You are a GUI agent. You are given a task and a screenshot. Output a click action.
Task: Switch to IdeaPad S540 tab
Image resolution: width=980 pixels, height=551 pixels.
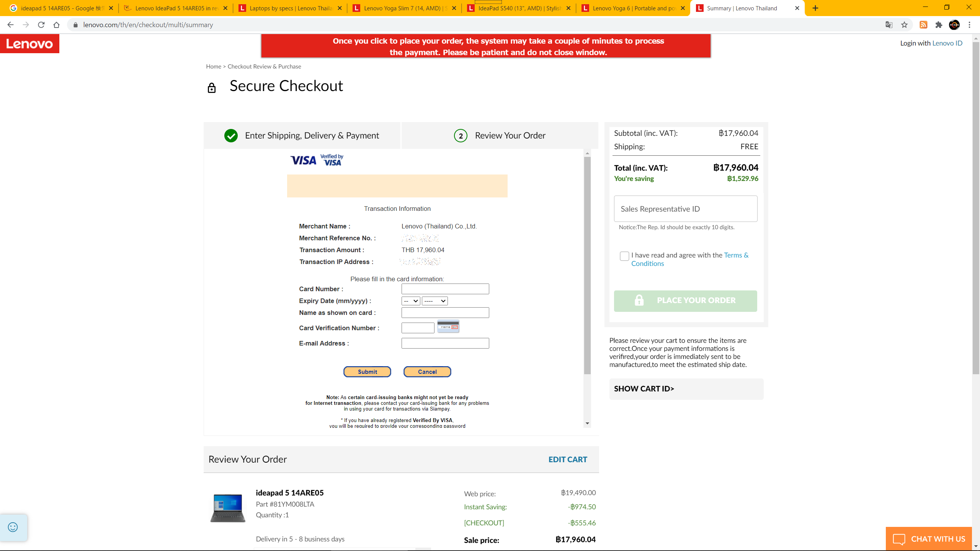(519, 8)
